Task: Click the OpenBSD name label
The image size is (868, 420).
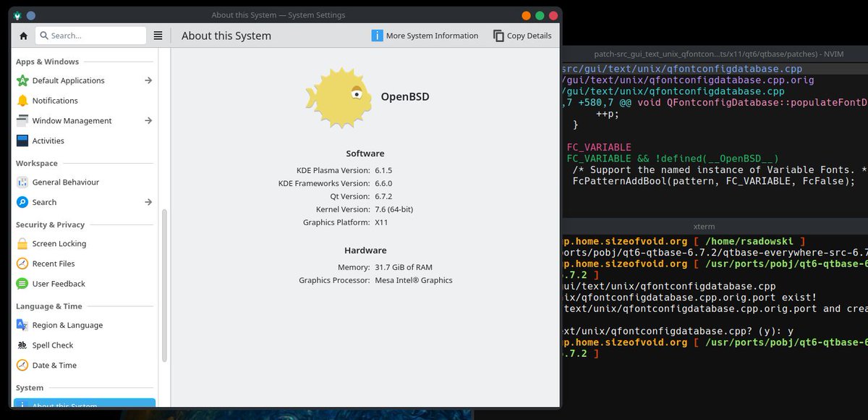Action: (405, 96)
